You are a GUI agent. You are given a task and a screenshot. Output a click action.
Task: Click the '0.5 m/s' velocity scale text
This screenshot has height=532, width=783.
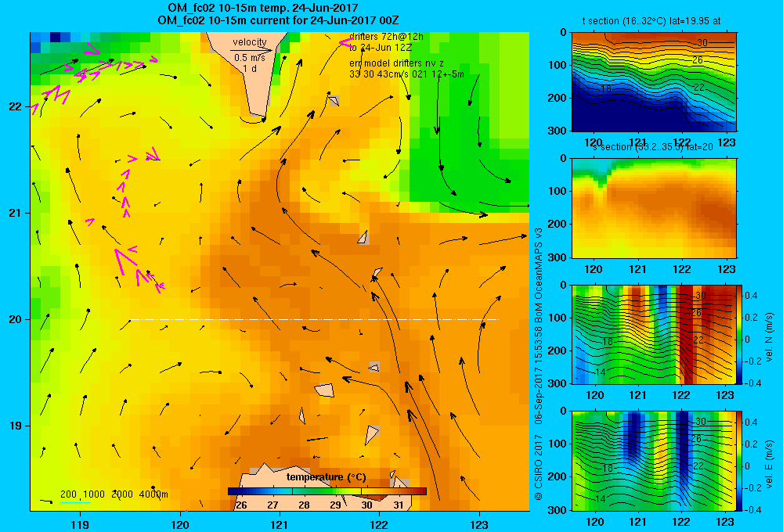(250, 58)
